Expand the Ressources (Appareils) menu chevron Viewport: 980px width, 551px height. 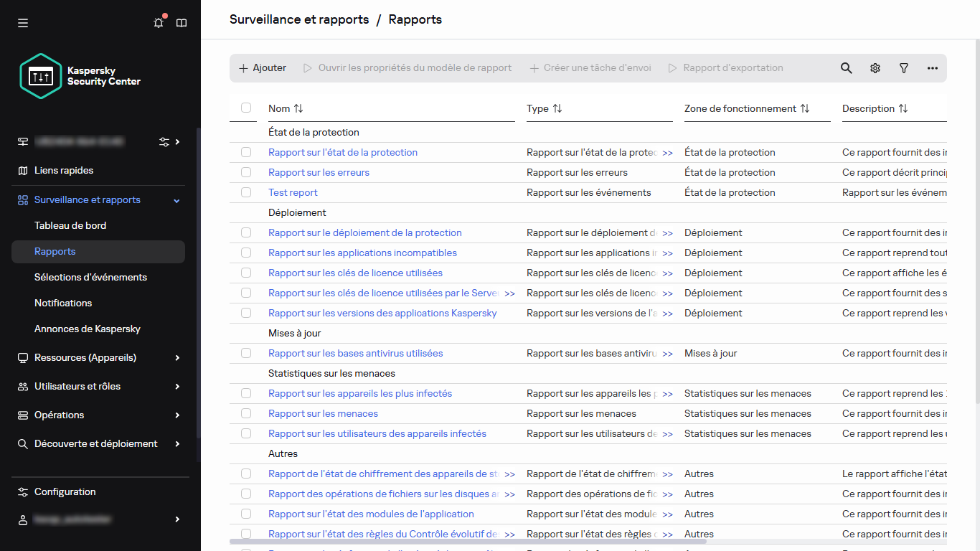coord(176,357)
